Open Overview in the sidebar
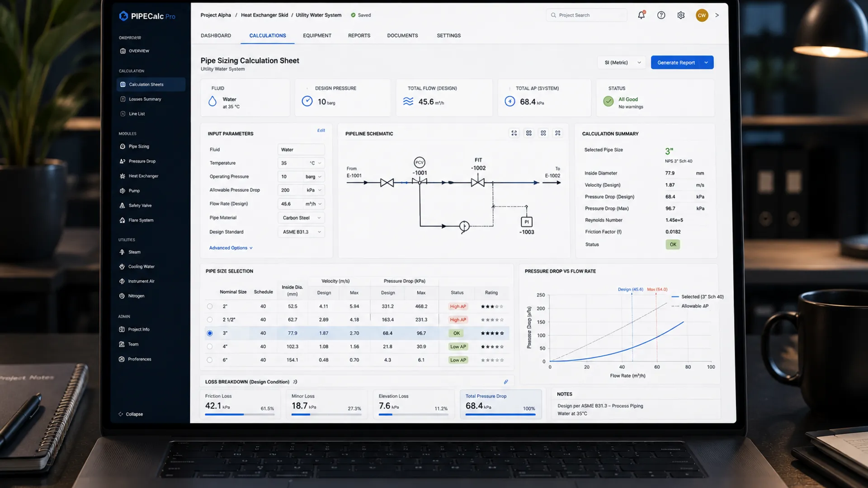 [x=134, y=51]
